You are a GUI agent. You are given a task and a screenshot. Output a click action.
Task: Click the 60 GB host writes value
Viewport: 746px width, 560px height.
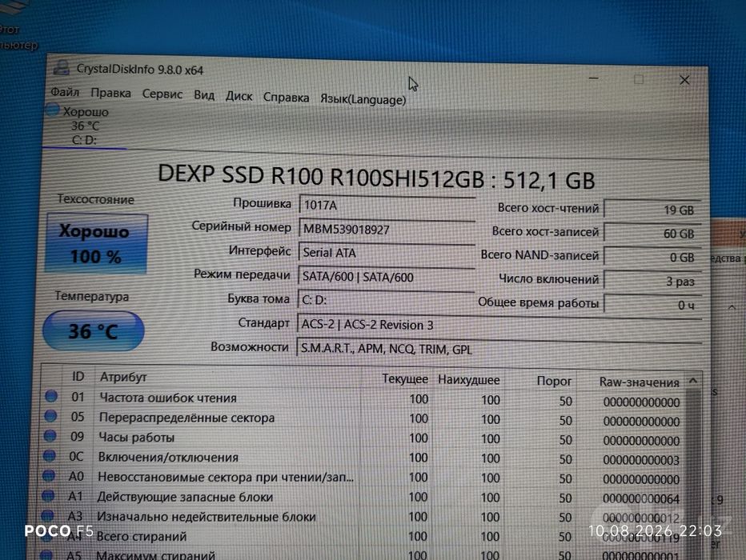pyautogui.click(x=652, y=234)
